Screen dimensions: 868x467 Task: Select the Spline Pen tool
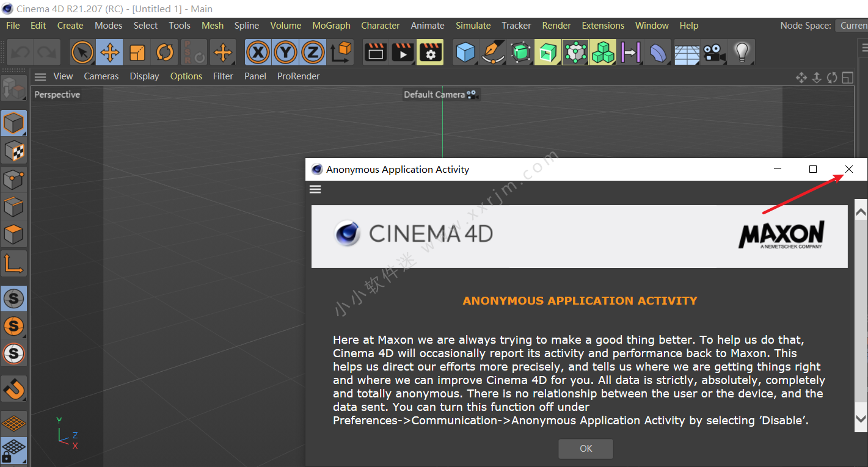coord(493,52)
